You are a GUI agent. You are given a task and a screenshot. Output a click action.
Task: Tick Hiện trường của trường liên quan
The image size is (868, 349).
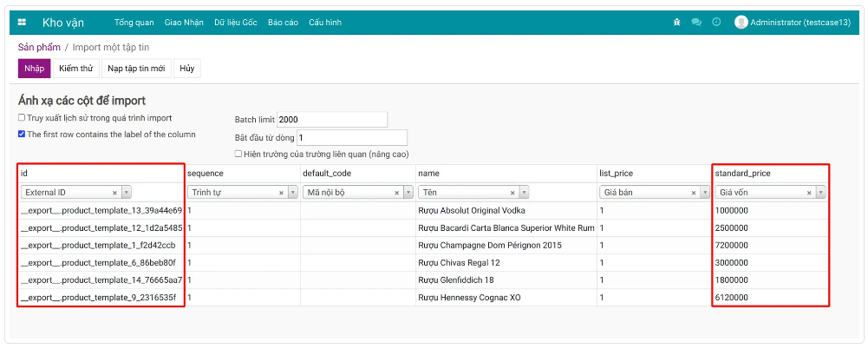pos(238,154)
